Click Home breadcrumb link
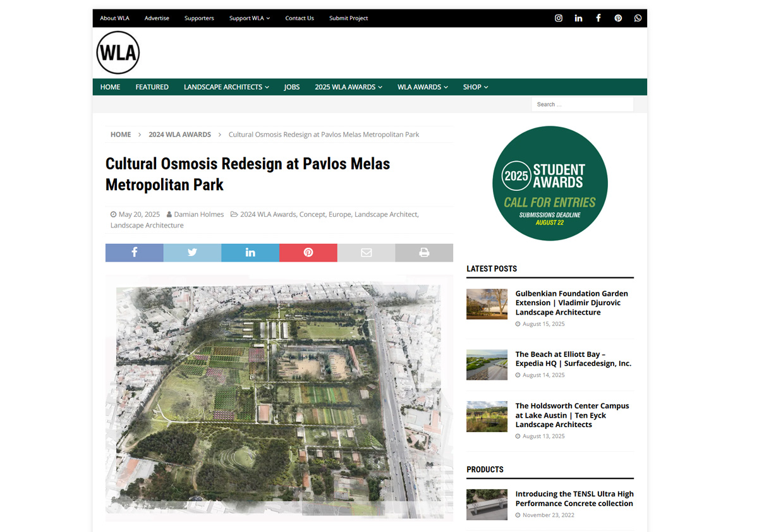The image size is (764, 532). coord(121,135)
